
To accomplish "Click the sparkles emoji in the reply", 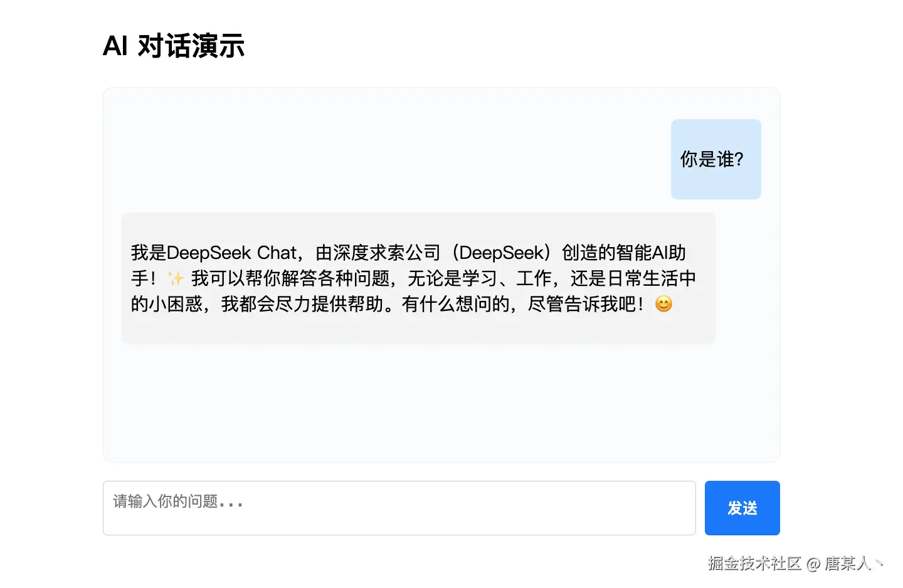I will tap(175, 278).
